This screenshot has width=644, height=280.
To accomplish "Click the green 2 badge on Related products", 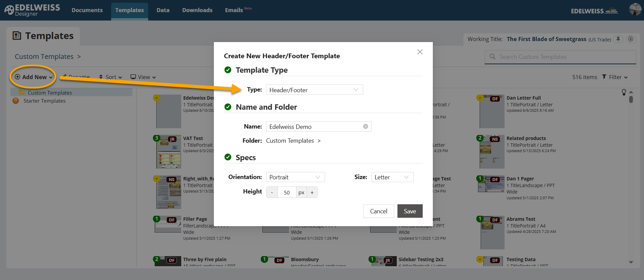I will click(x=480, y=138).
